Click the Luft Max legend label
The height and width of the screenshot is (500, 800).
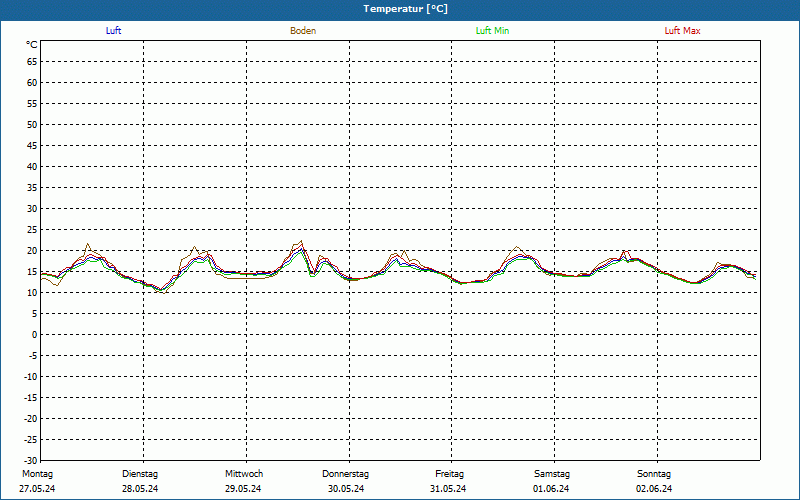coord(682,31)
